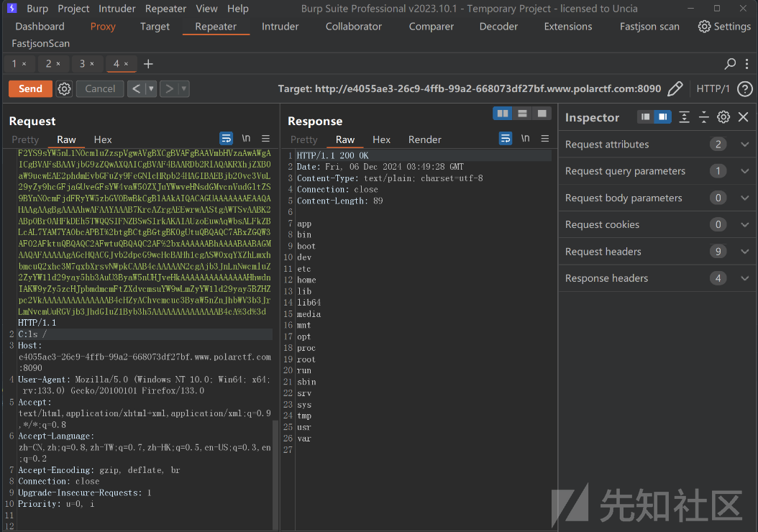Open the Repeater tab bar kebab menu
This screenshot has height=532, width=758.
coord(747,64)
